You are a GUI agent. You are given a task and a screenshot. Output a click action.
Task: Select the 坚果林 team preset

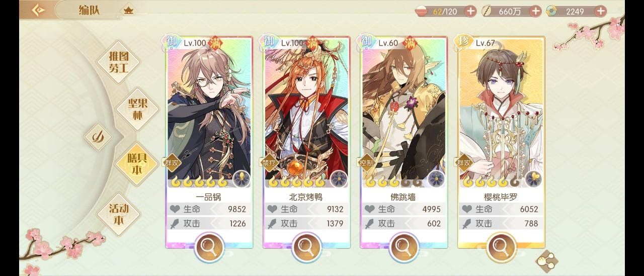click(137, 108)
